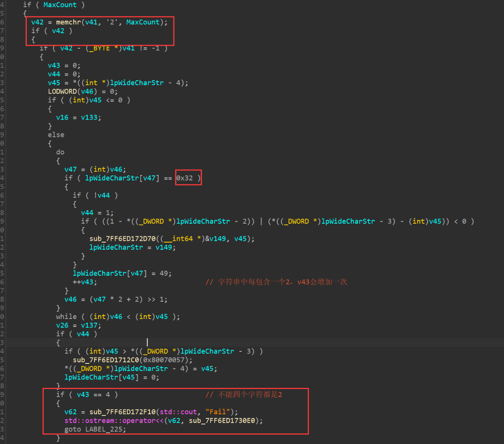Click the 'lpWideCharStr[v45] = 0;' line
This screenshot has width=504, height=444.
(x=112, y=377)
